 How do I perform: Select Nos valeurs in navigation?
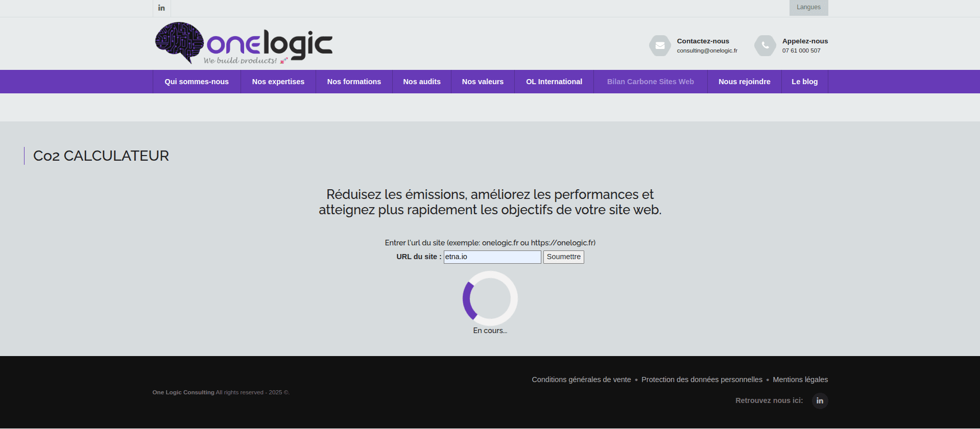coord(483,82)
